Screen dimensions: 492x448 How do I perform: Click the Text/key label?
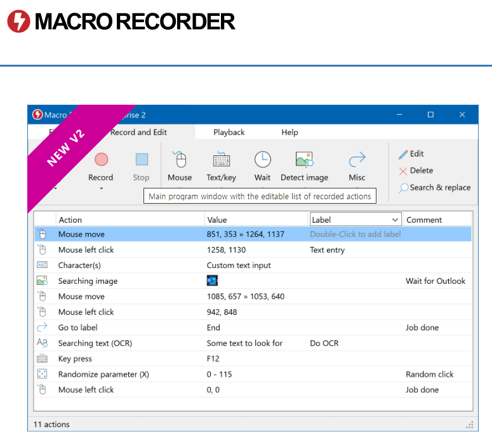[221, 178]
